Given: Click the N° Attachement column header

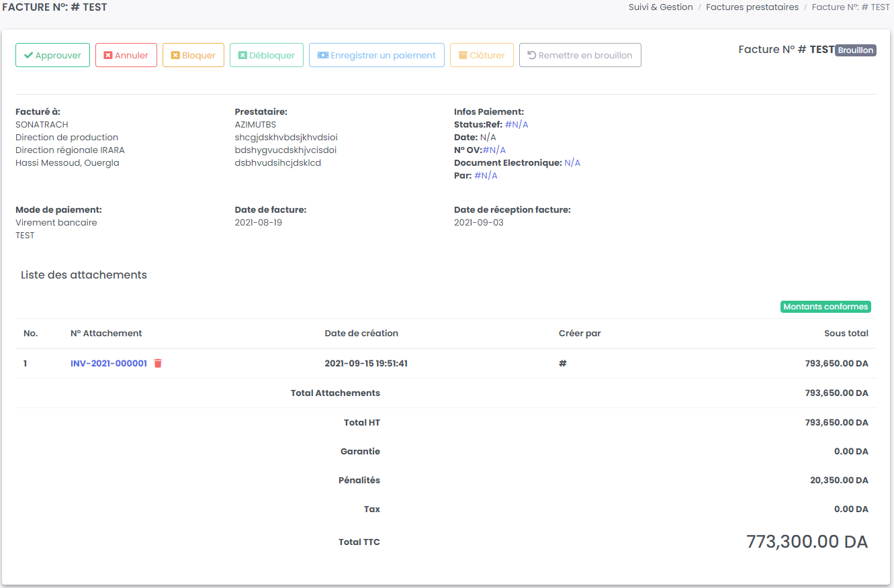Looking at the screenshot, I should pyautogui.click(x=106, y=333).
